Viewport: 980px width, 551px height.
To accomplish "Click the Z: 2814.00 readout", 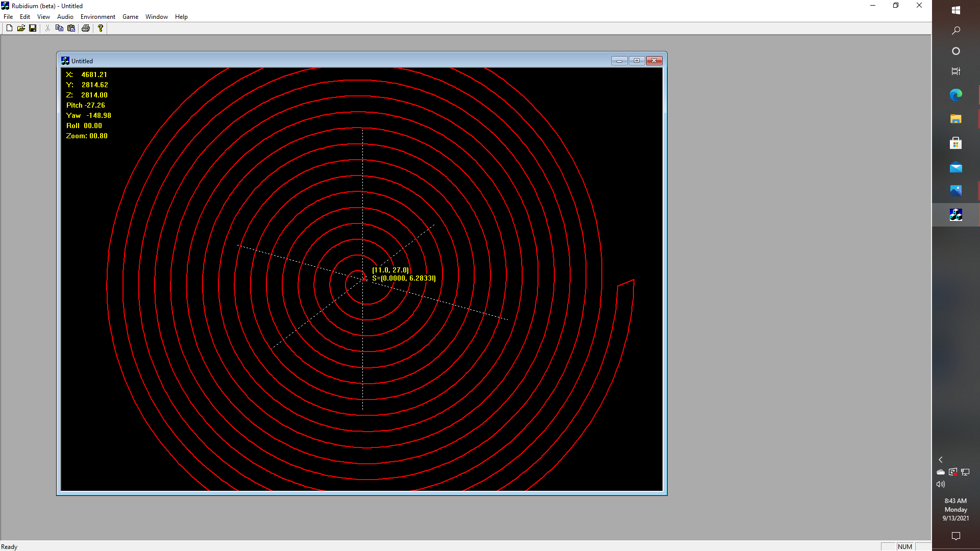I will pyautogui.click(x=87, y=95).
